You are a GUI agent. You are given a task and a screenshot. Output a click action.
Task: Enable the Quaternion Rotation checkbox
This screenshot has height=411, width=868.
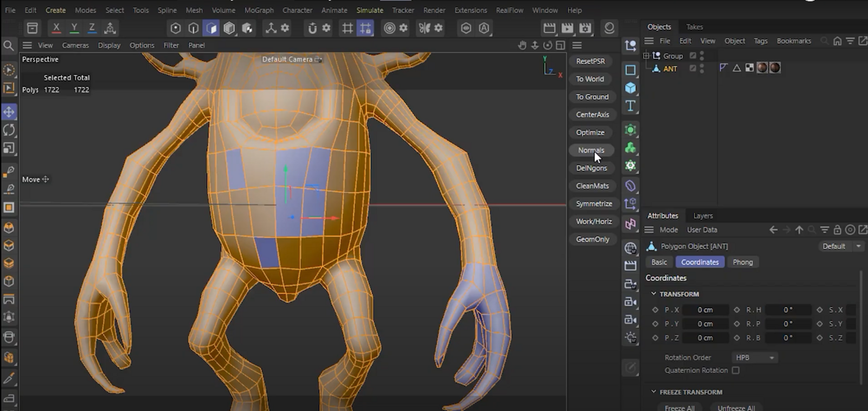(x=735, y=371)
